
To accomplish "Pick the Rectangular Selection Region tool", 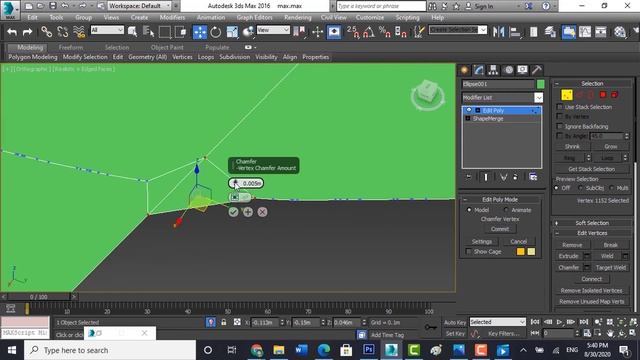I will [164, 32].
